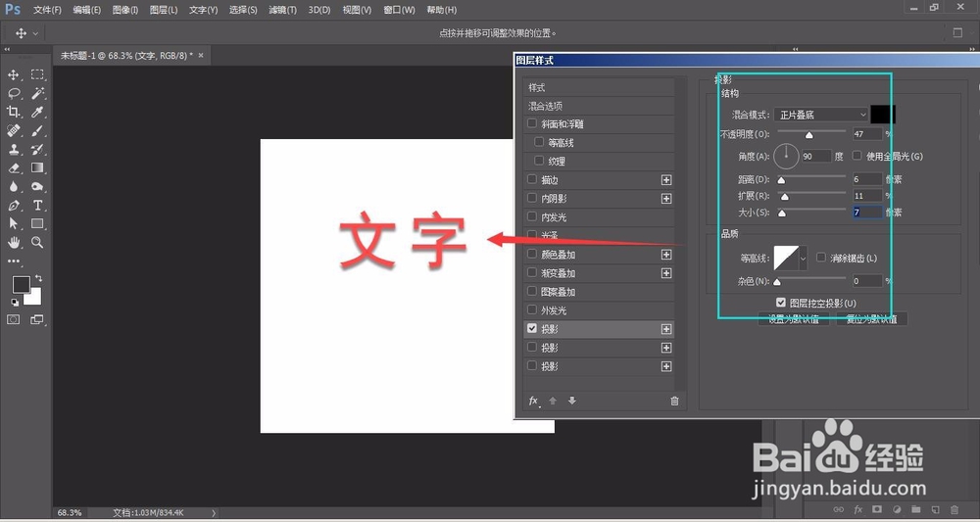Enable 描边 checkbox
The image size is (980, 522).
pos(532,179)
